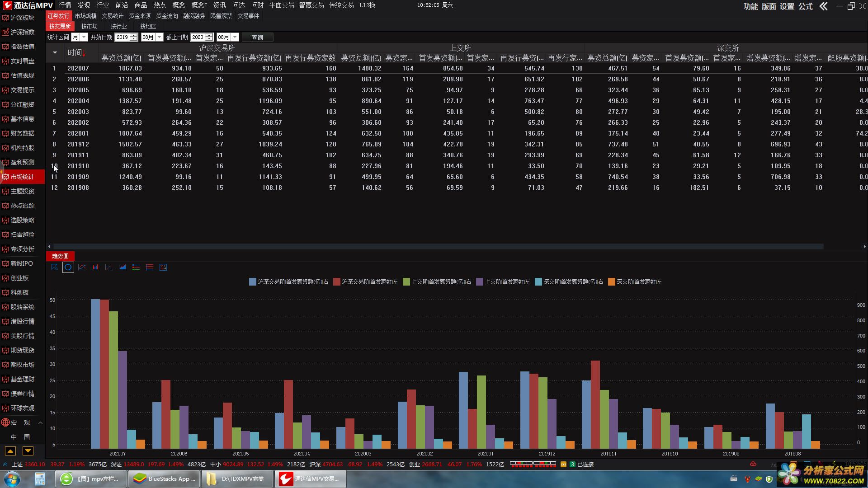Click 公式 in the top right

(x=806, y=6)
